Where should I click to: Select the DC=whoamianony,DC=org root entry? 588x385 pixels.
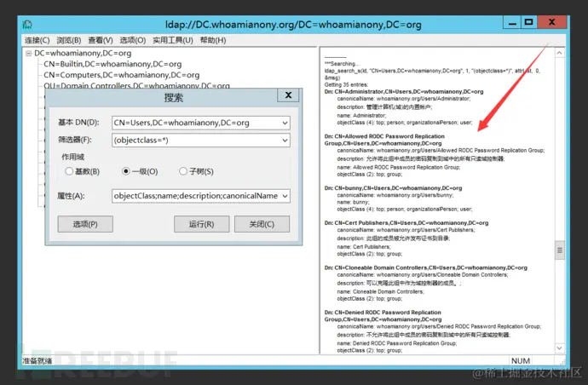point(83,53)
